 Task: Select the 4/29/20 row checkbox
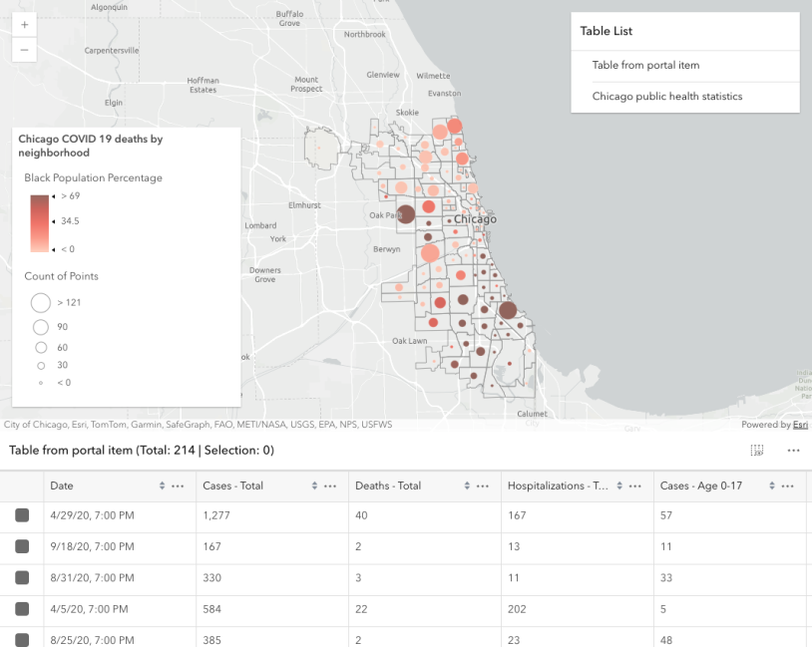(x=22, y=516)
